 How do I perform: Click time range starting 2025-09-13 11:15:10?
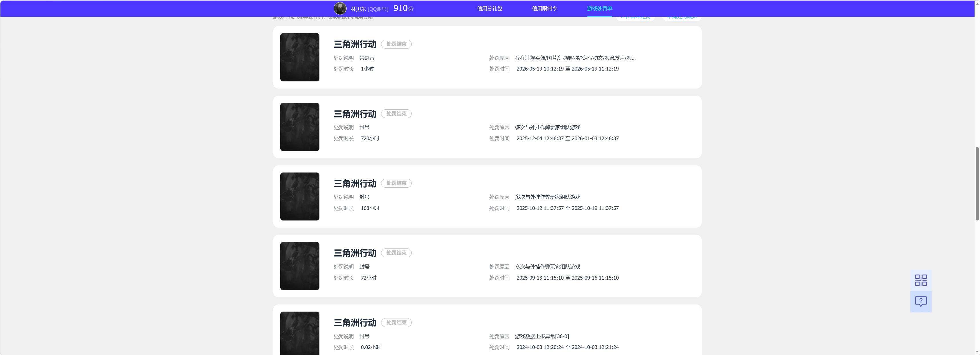tap(567, 278)
